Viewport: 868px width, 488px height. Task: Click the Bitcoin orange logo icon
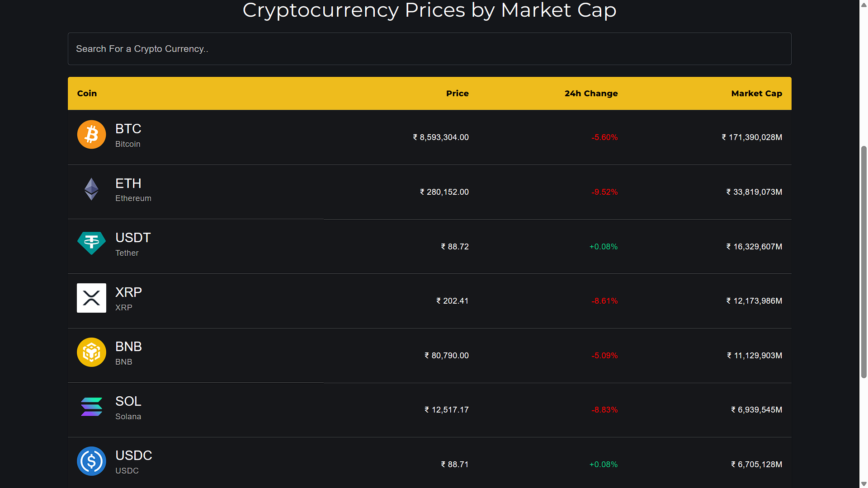click(x=91, y=135)
